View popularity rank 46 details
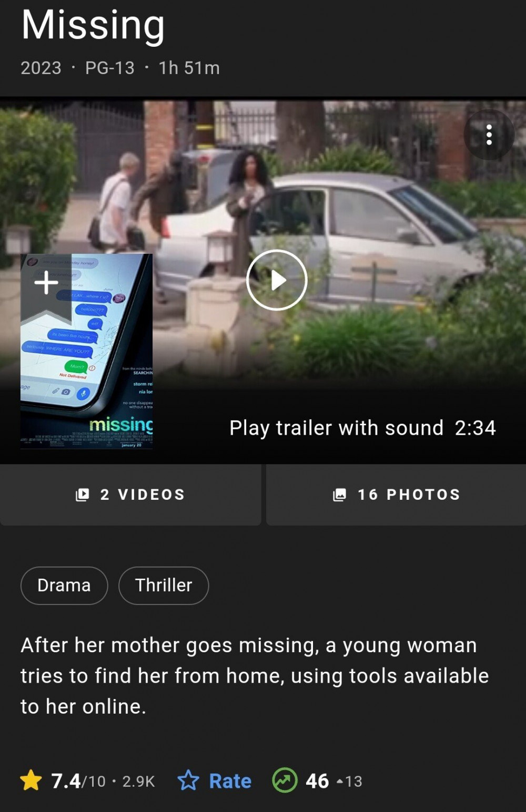This screenshot has width=526, height=812. pos(317,781)
